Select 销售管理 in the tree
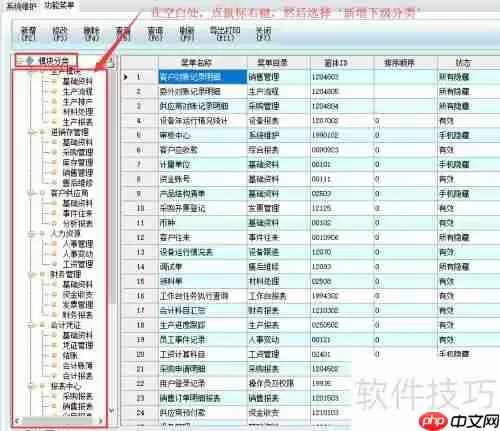The height and width of the screenshot is (431, 500). point(78,173)
